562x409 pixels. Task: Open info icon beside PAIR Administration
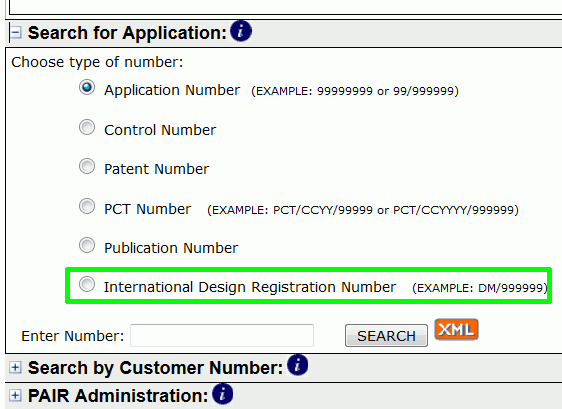pyautogui.click(x=223, y=394)
